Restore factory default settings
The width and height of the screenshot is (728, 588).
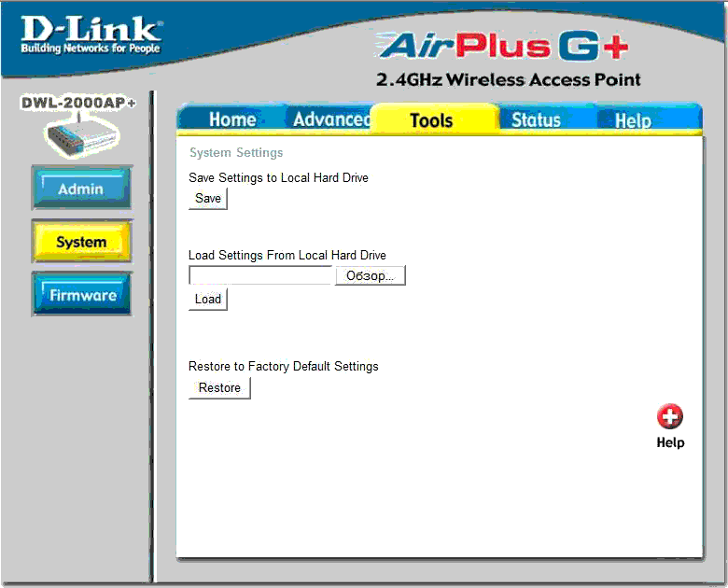coord(219,388)
